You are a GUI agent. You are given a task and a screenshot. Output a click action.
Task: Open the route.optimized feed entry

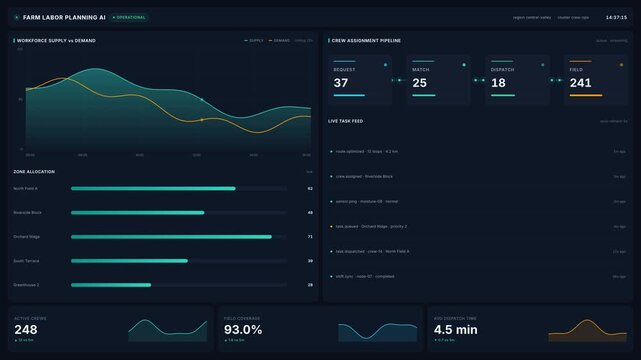click(x=477, y=151)
